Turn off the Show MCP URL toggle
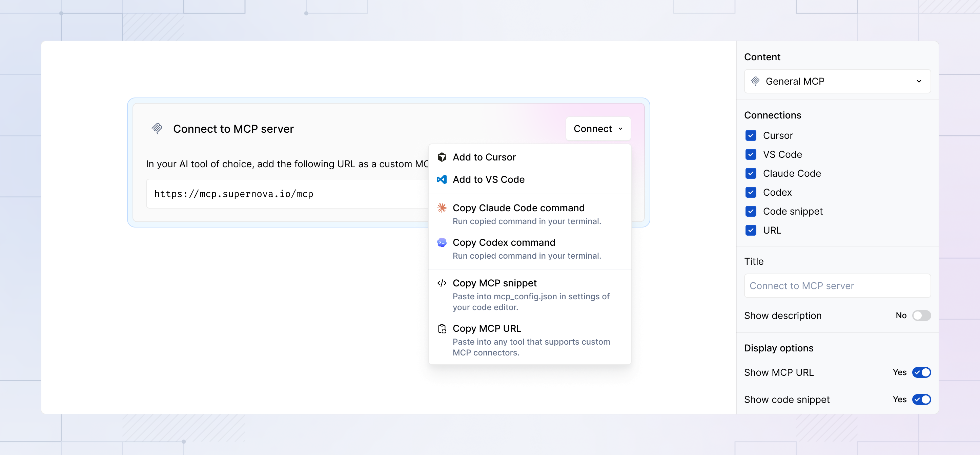 point(921,372)
